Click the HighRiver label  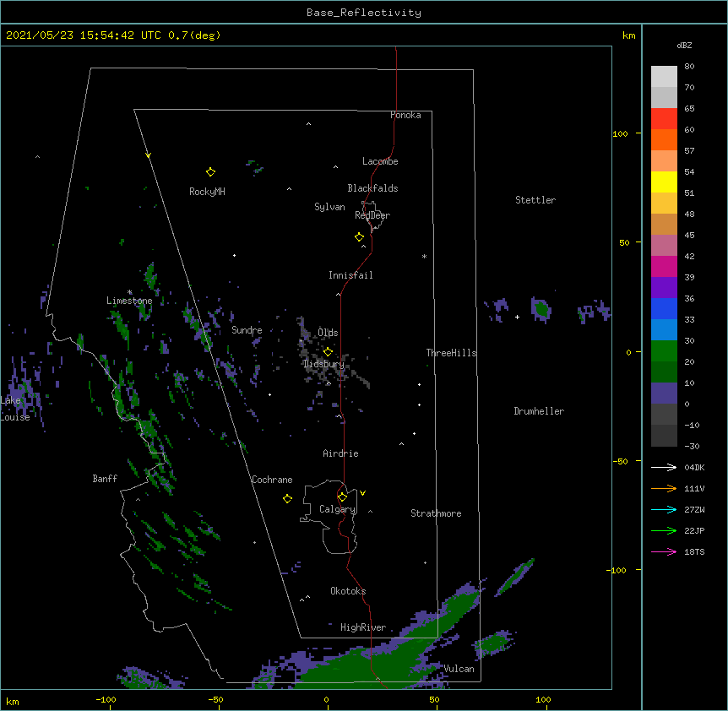point(363,627)
